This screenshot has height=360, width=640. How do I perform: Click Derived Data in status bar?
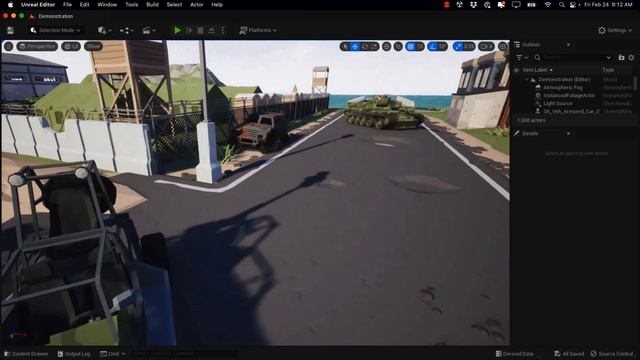(515, 354)
